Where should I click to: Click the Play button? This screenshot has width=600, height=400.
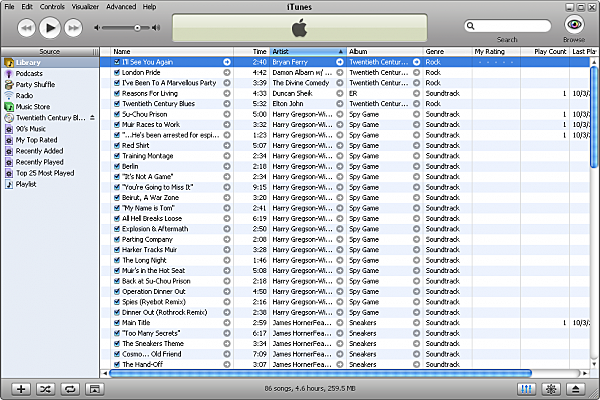tap(50, 28)
